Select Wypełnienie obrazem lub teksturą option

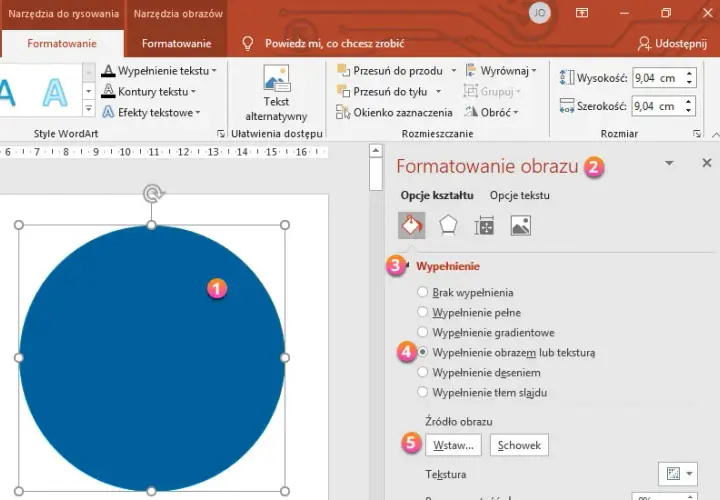point(506,353)
